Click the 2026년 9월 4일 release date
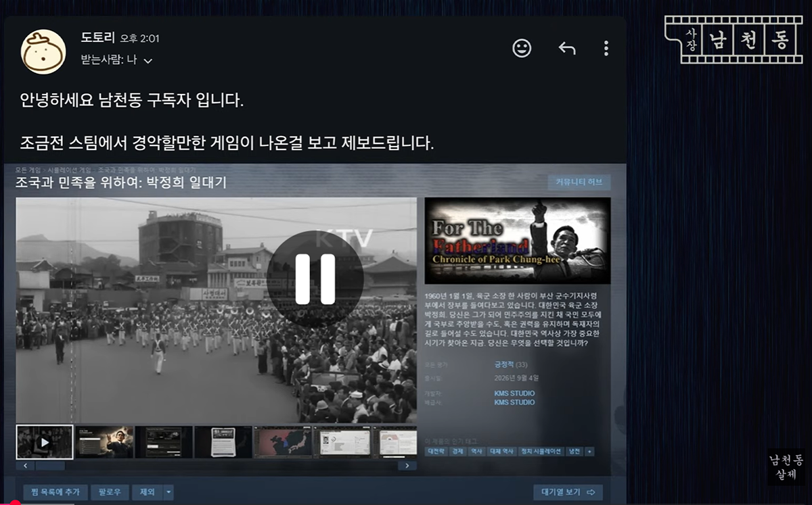This screenshot has width=812, height=505. [x=517, y=378]
